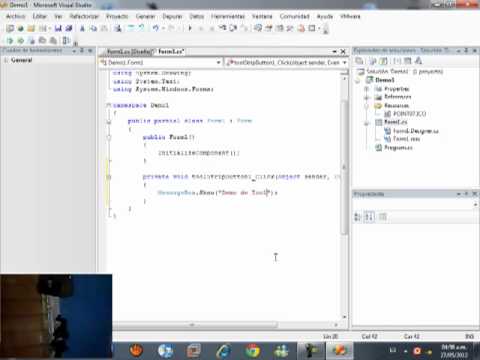Image resolution: width=480 pixels, height=360 pixels.
Task: Open Comunidad menu
Action: [295, 16]
